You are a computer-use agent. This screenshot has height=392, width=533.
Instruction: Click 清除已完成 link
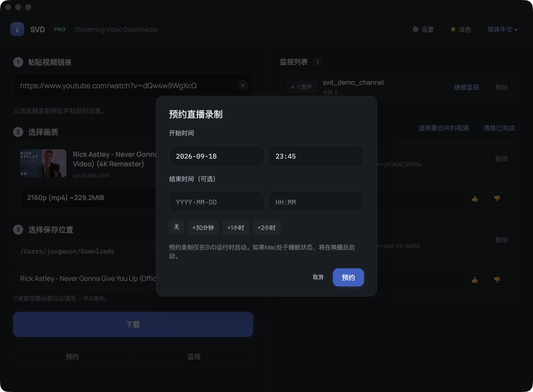(x=499, y=128)
